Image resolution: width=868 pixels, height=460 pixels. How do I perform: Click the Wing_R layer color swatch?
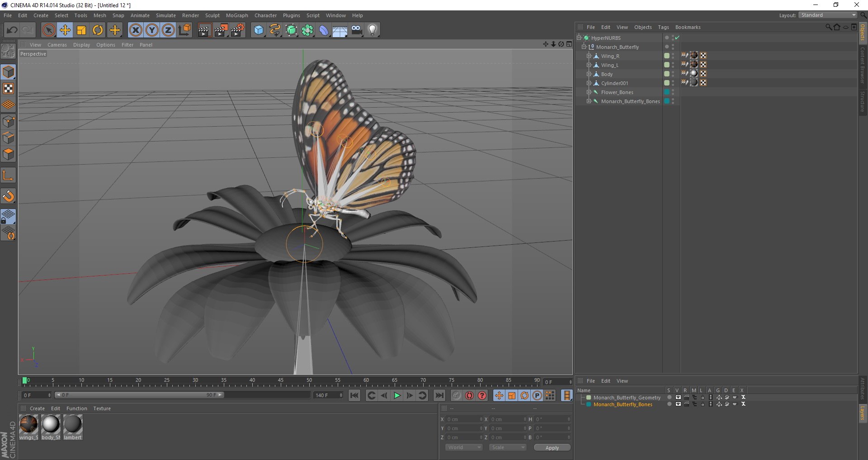click(x=666, y=56)
